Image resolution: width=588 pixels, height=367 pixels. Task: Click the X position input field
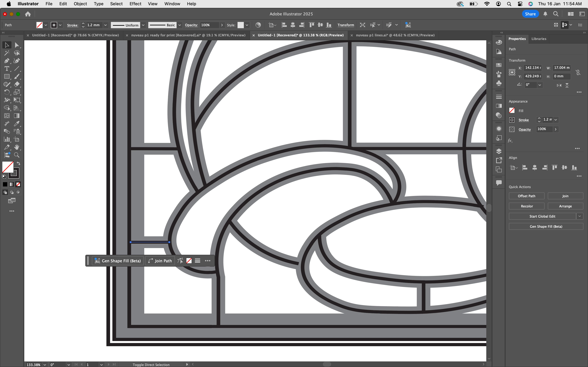[x=533, y=68]
